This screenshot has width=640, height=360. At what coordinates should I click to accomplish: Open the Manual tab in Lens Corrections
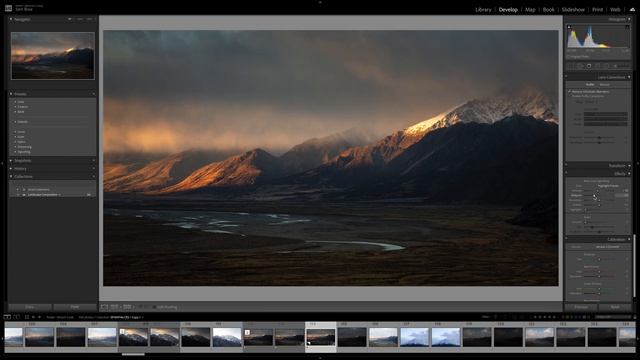(604, 84)
